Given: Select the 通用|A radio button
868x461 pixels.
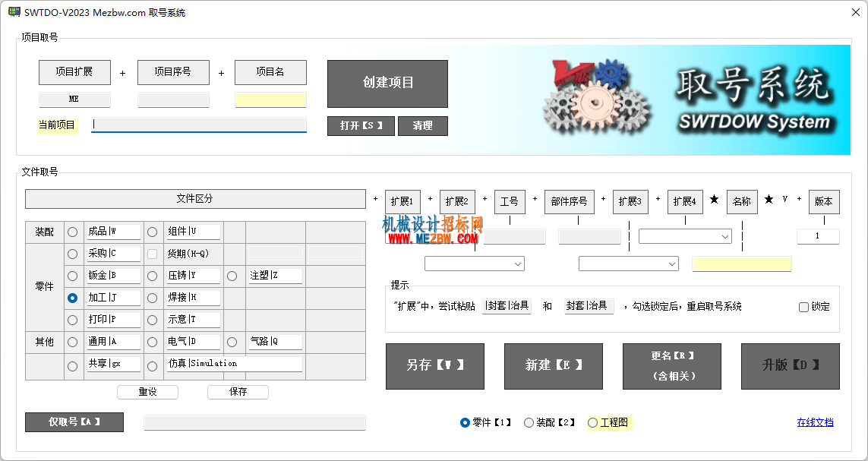Looking at the screenshot, I should [x=72, y=342].
